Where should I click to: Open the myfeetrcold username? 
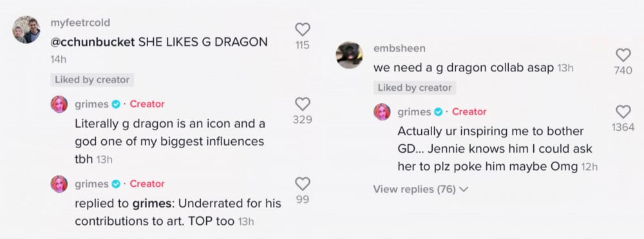80,23
